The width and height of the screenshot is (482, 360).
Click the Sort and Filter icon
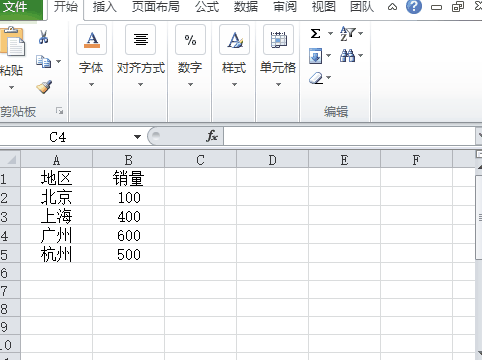pos(347,33)
